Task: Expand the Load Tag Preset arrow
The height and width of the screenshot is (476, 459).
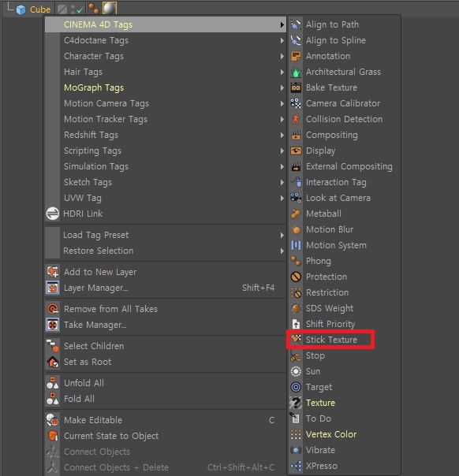Action: pyautogui.click(x=282, y=236)
